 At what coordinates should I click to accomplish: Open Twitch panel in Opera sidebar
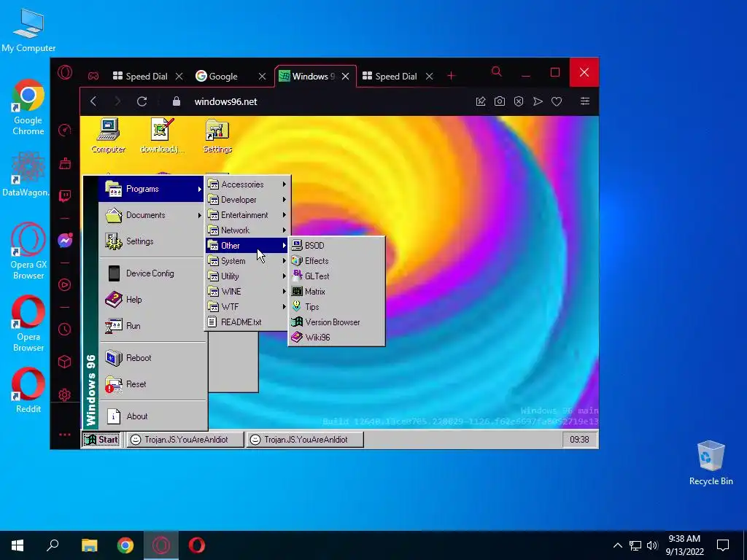[x=65, y=195]
